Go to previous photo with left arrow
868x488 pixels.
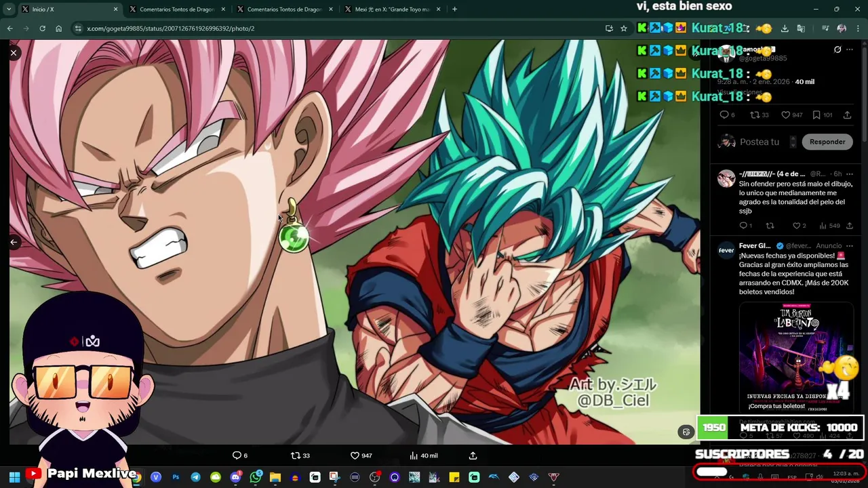point(14,242)
